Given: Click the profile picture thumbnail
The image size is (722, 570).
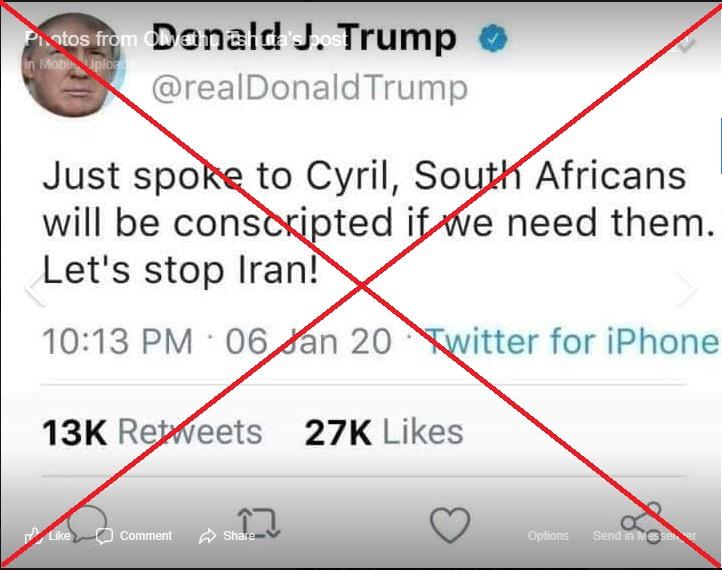Looking at the screenshot, I should click(x=73, y=65).
